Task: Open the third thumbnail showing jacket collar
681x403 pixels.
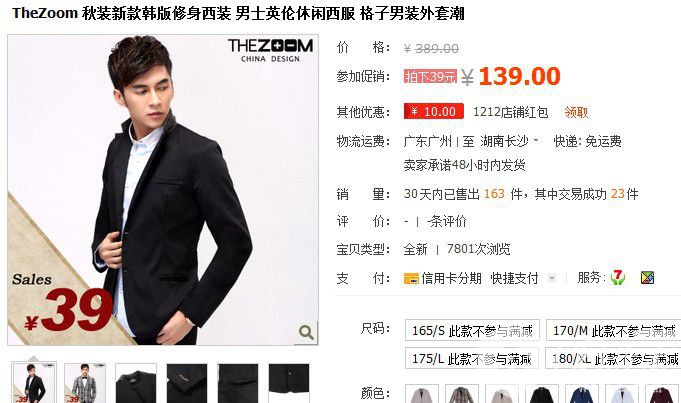Action: (x=136, y=383)
